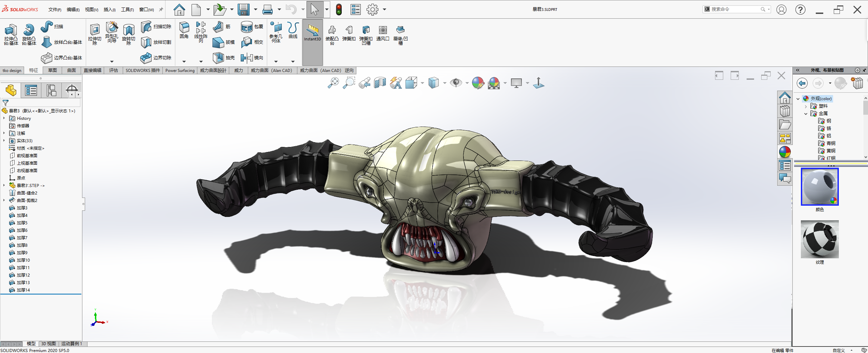This screenshot has height=353, width=868.
Task: Toggle the Hide/Show Items eye icon
Action: [x=456, y=83]
